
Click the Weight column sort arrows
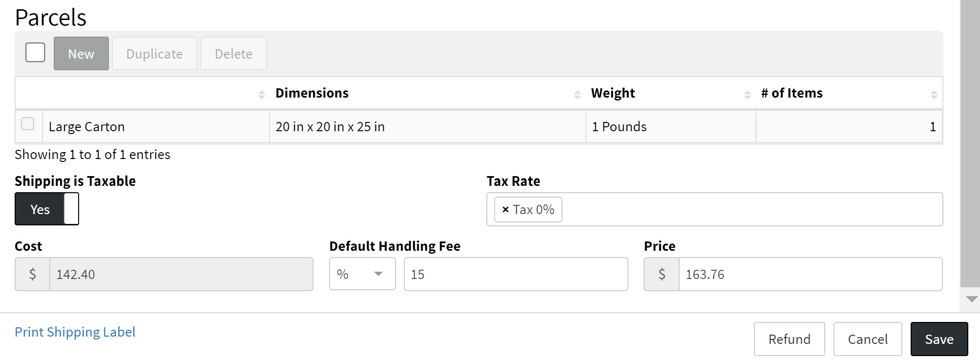(747, 94)
